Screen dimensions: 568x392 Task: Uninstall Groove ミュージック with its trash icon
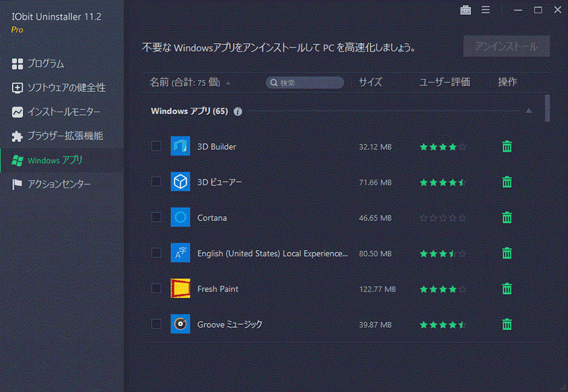507,324
